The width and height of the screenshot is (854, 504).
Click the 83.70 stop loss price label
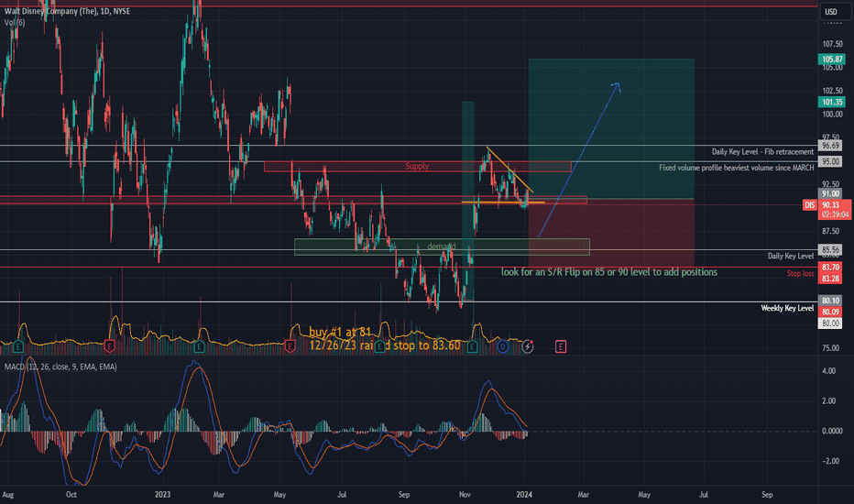pyautogui.click(x=830, y=267)
